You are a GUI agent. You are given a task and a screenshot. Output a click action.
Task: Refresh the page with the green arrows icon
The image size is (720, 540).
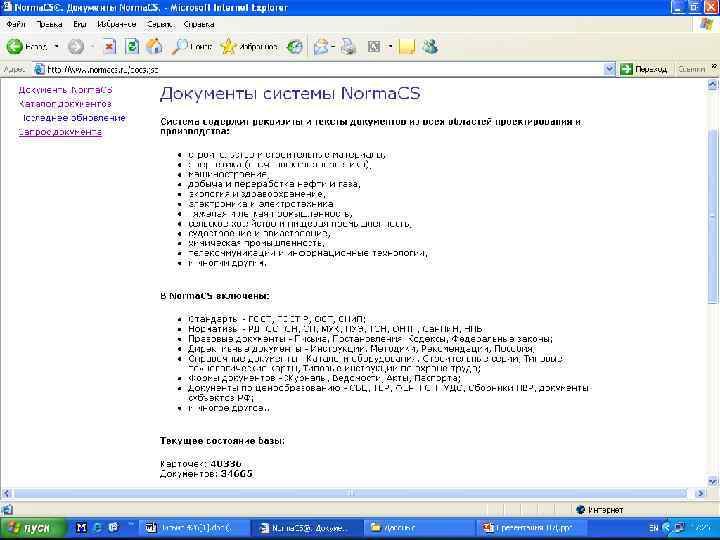(132, 46)
